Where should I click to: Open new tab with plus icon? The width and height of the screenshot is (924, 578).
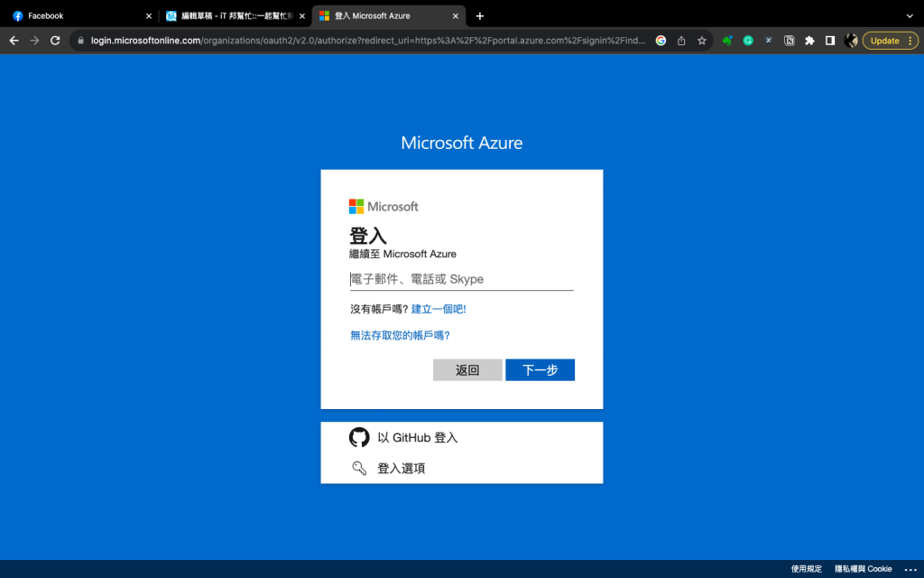(x=480, y=16)
